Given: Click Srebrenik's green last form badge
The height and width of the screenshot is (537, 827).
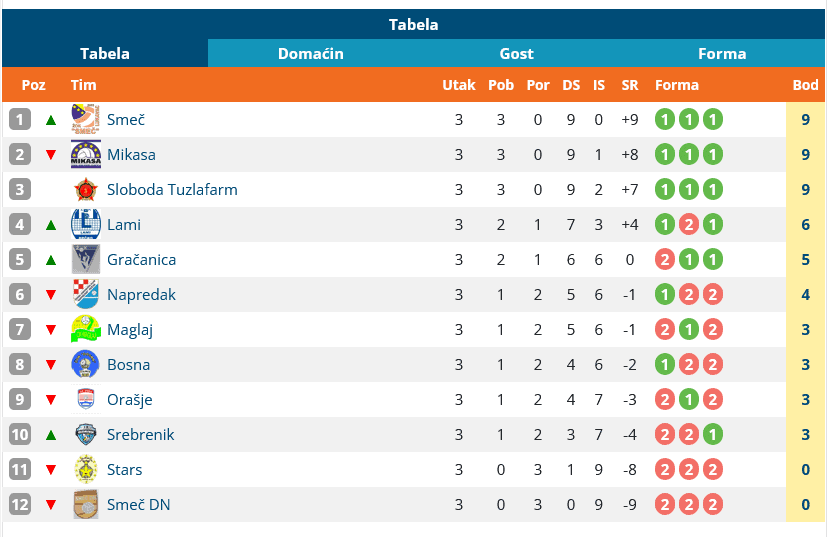Looking at the screenshot, I should (712, 435).
